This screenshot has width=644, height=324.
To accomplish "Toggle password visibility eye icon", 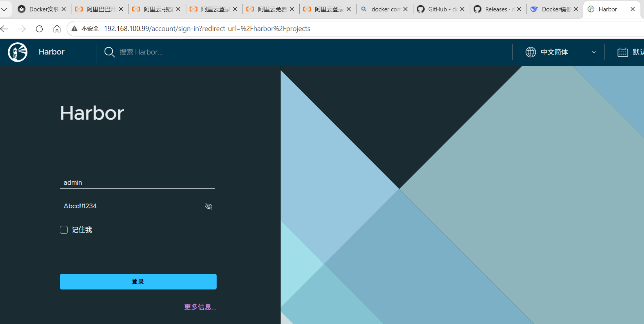I will (209, 206).
